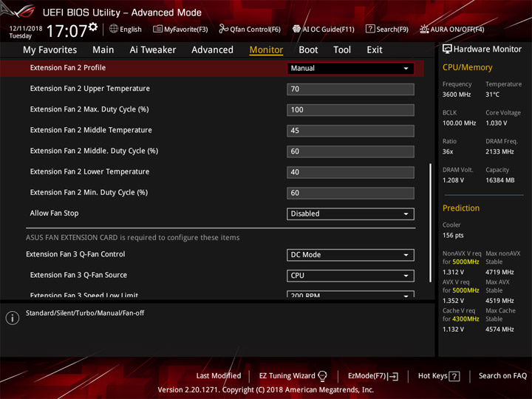Click the Search on FAQ link
Screen dimensions: 532x399
coord(503,376)
